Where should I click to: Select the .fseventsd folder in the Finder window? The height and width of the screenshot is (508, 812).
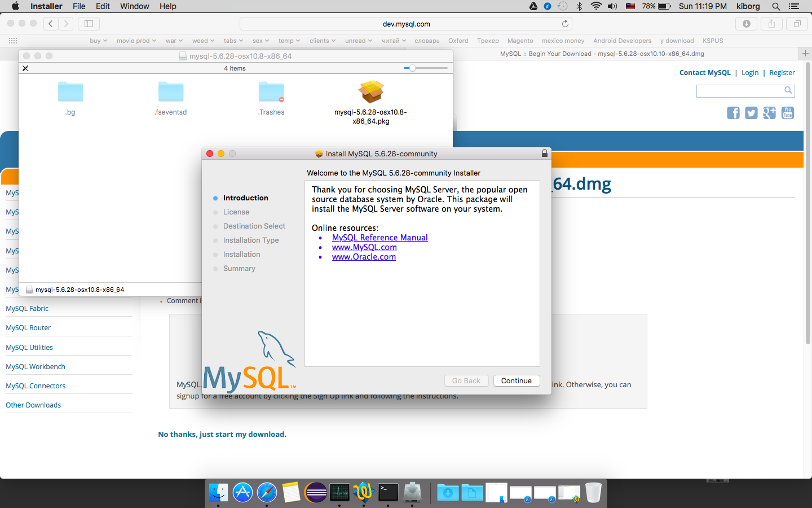tap(171, 92)
